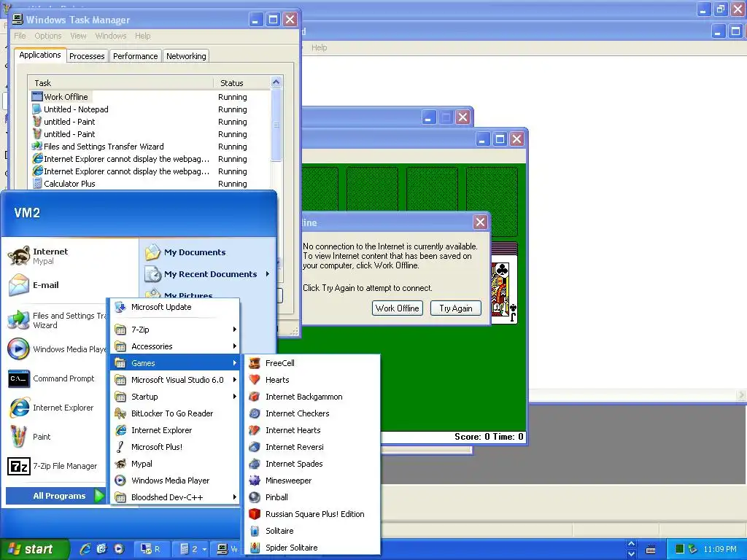Open the Windows menu in Task Manager
Screen dimensions: 747x560
pos(111,36)
